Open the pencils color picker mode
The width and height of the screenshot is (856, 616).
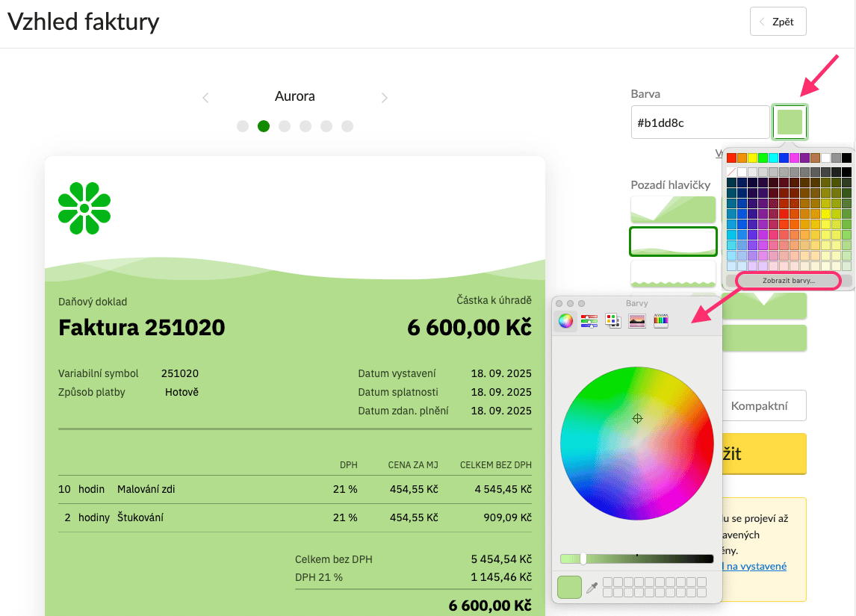coord(661,321)
